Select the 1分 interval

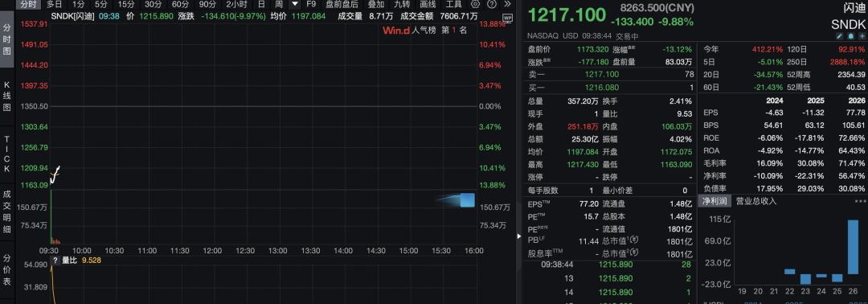[x=79, y=4]
